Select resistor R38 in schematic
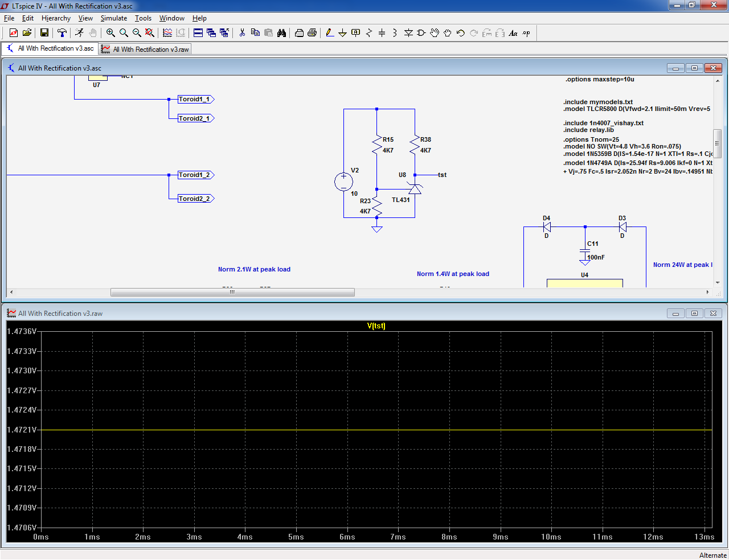The image size is (729, 560). click(x=415, y=144)
